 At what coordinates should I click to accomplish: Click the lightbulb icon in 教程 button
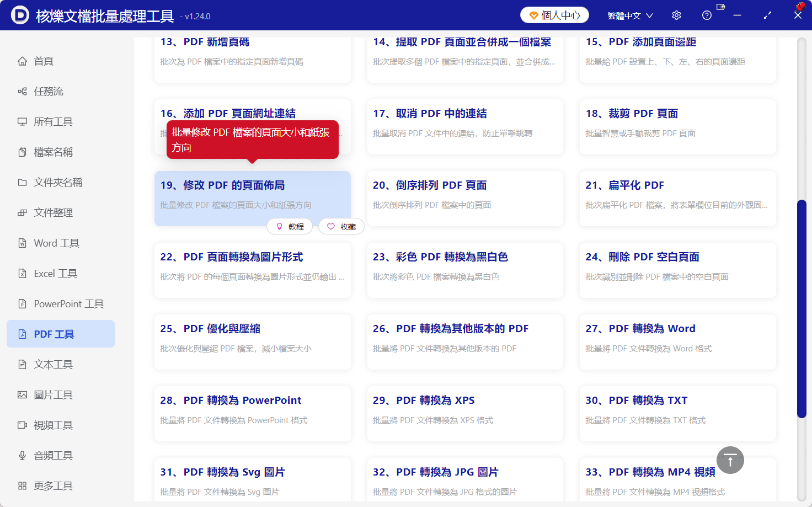pyautogui.click(x=279, y=227)
